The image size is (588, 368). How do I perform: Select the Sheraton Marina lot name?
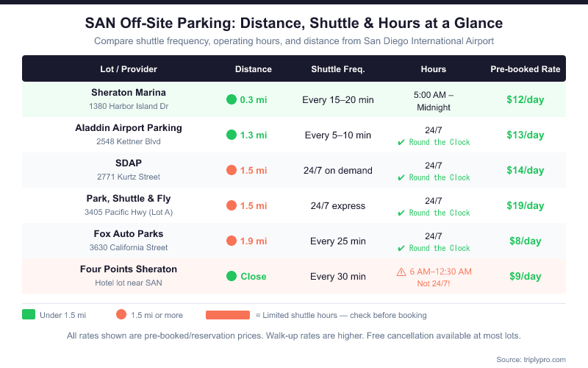tap(129, 93)
